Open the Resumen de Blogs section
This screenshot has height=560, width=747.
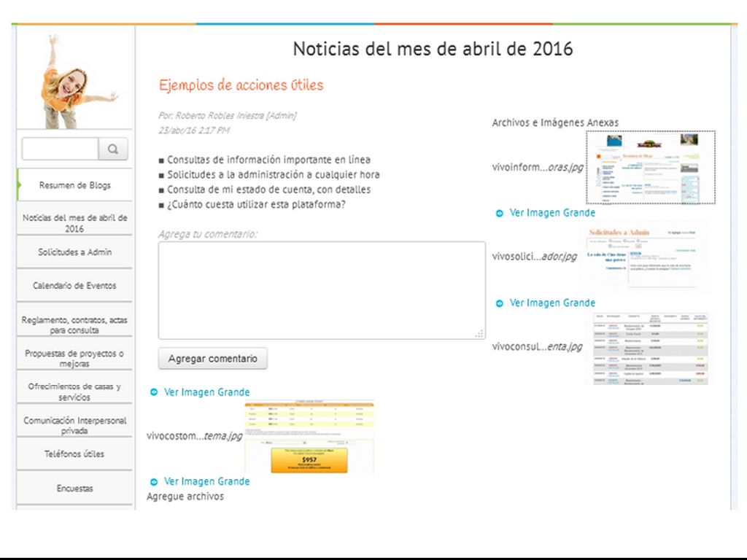(x=75, y=185)
